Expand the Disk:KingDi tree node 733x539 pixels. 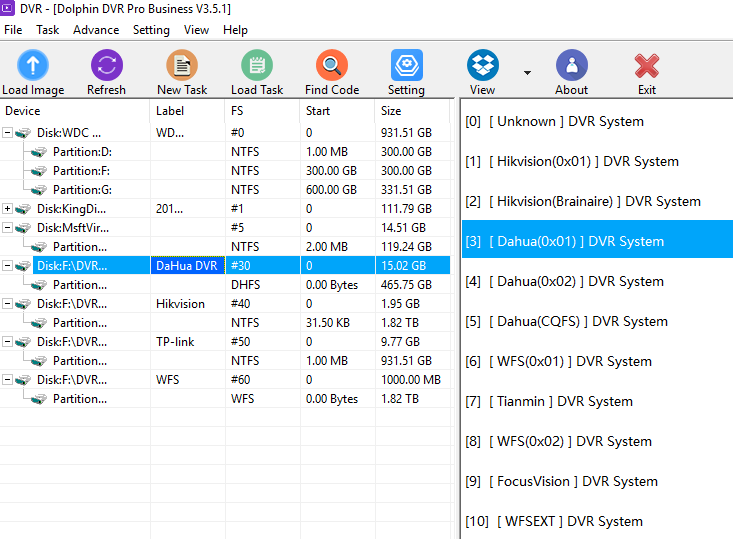coord(7,208)
